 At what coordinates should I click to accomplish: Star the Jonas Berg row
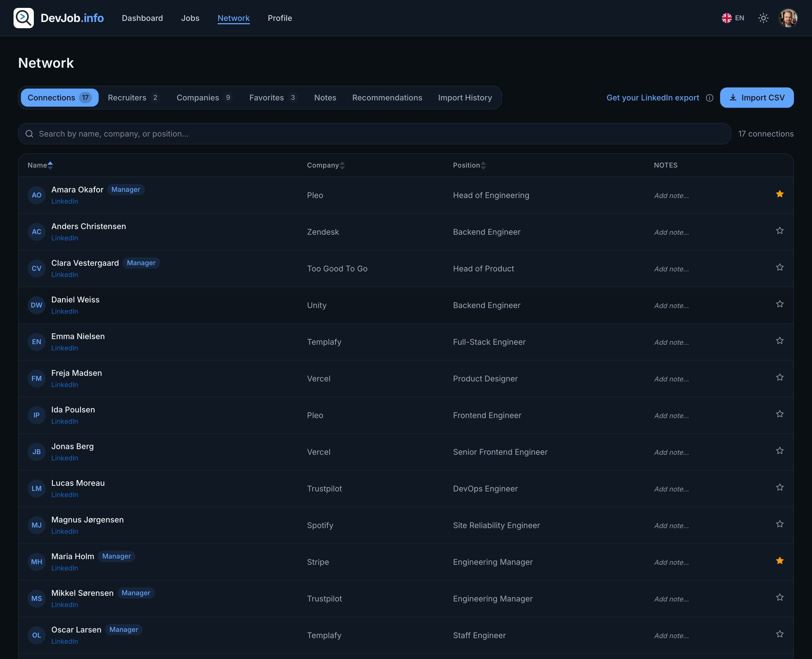click(780, 451)
